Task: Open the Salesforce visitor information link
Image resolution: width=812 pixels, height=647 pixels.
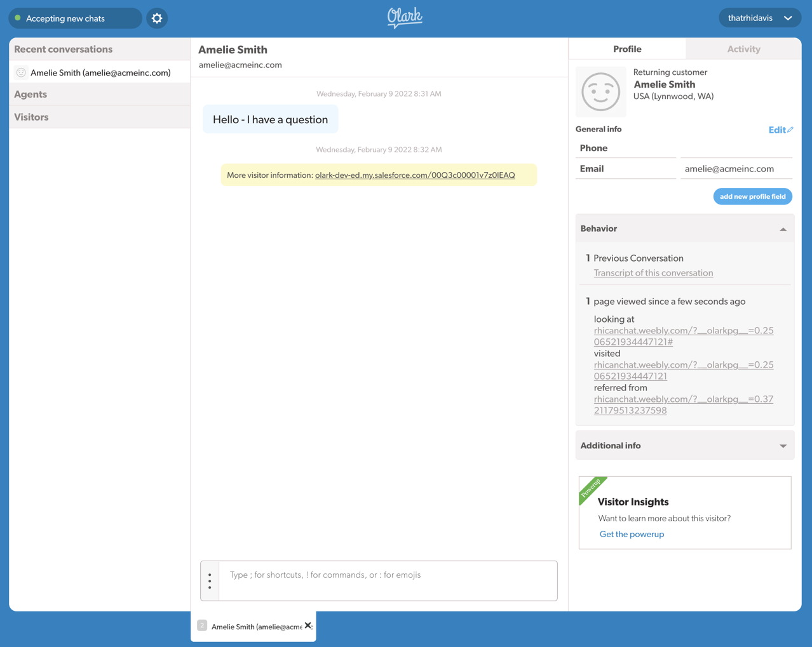Action: [414, 175]
